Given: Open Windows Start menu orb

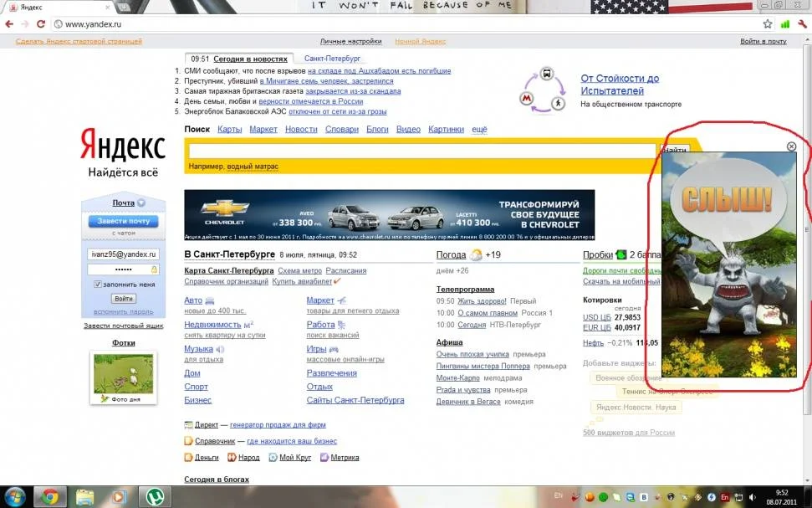Looking at the screenshot, I should point(15,496).
